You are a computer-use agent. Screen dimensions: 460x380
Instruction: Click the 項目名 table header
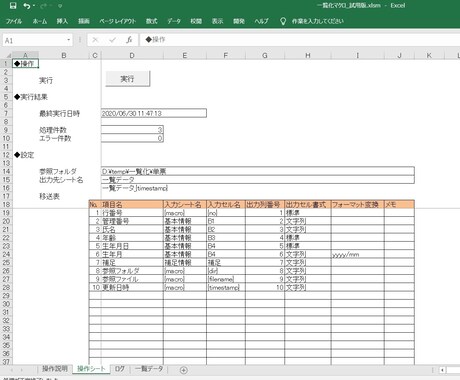(132, 204)
